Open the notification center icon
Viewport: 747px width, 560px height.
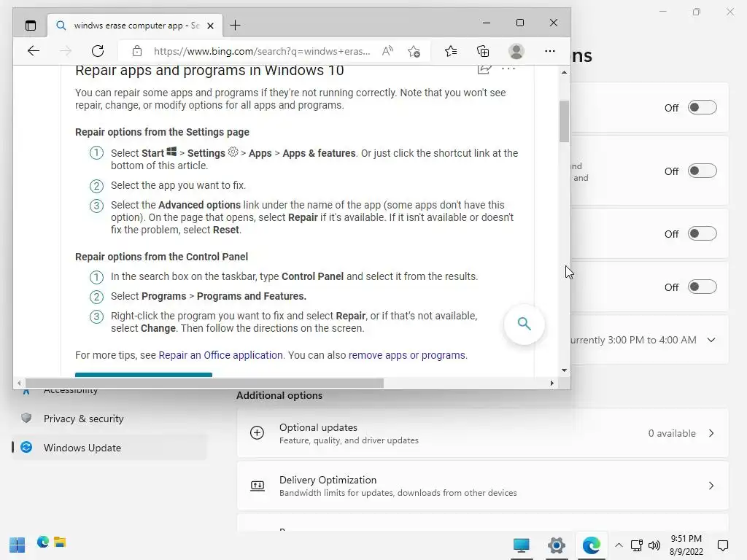tap(723, 545)
